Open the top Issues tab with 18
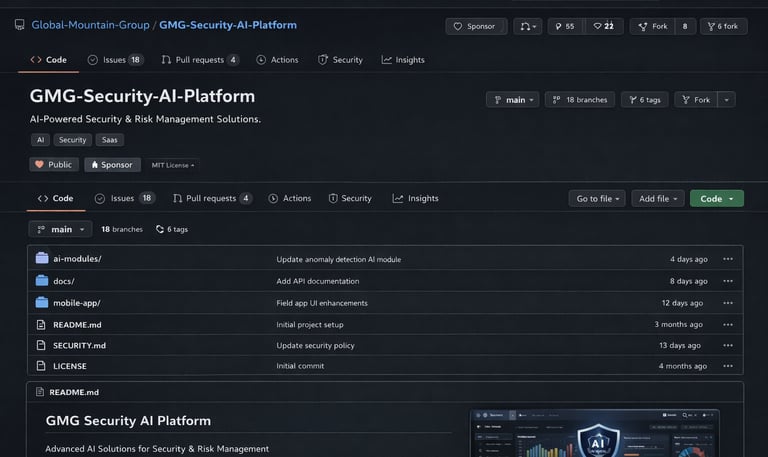The height and width of the screenshot is (457, 768). (116, 60)
